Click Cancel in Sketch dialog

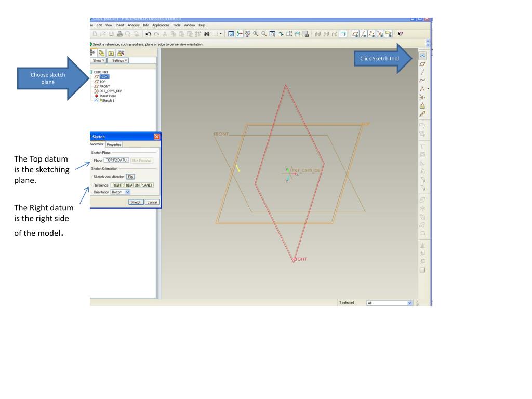click(x=152, y=202)
